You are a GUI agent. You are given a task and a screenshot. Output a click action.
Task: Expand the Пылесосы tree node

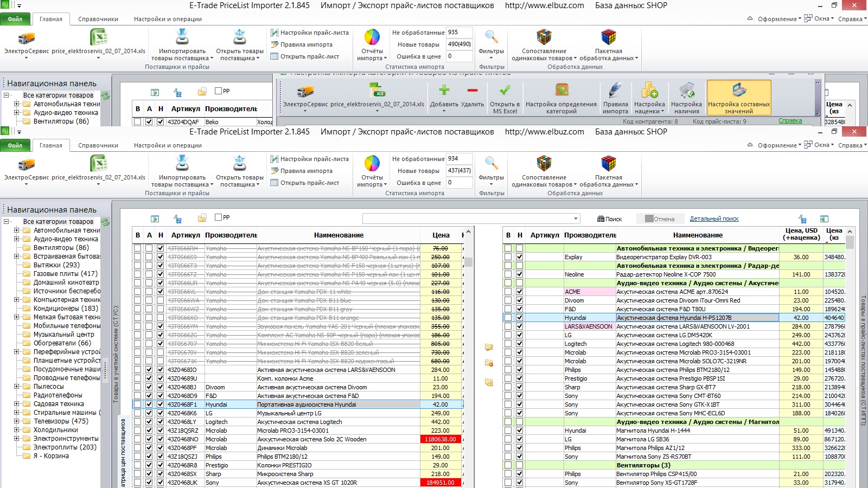point(16,387)
